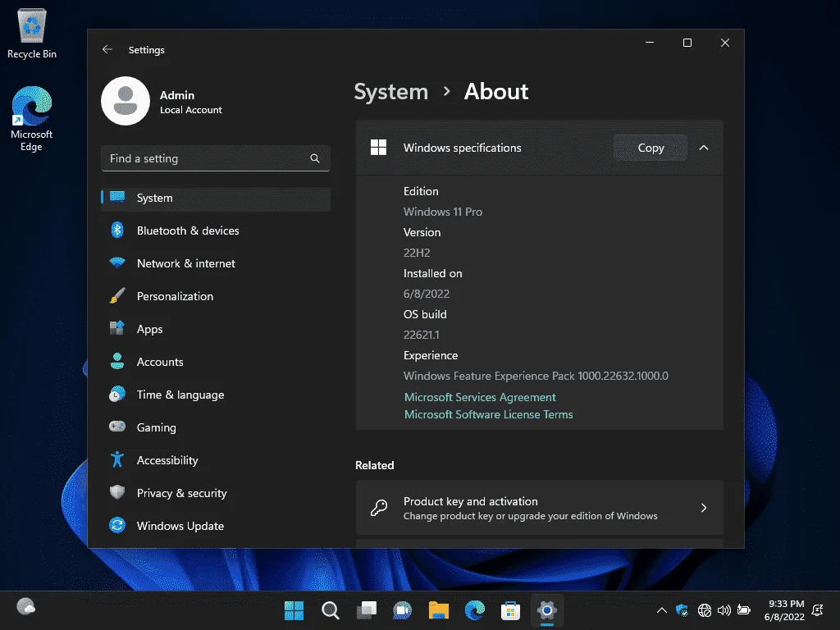
Task: Open the clock and date flyout
Action: click(x=784, y=610)
